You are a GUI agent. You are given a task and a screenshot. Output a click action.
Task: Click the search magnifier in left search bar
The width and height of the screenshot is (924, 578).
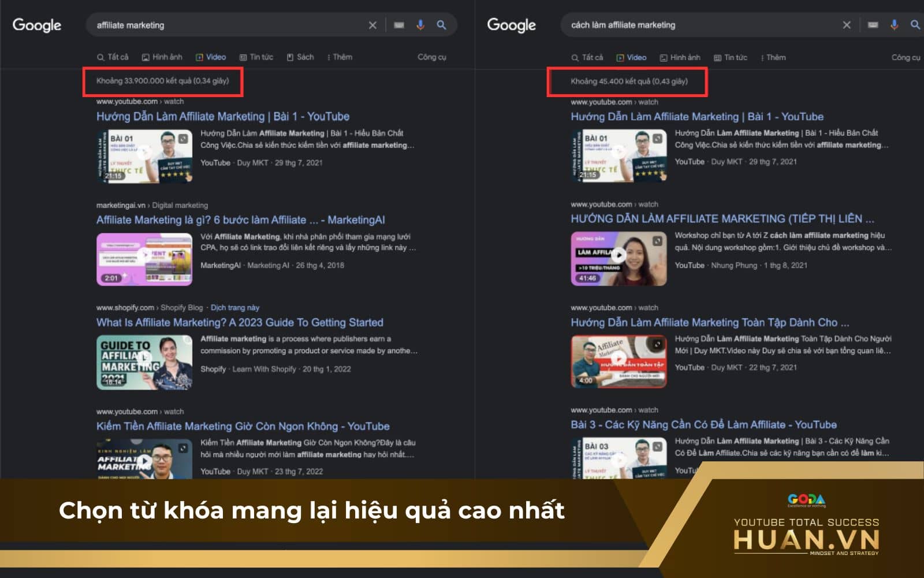[441, 25]
